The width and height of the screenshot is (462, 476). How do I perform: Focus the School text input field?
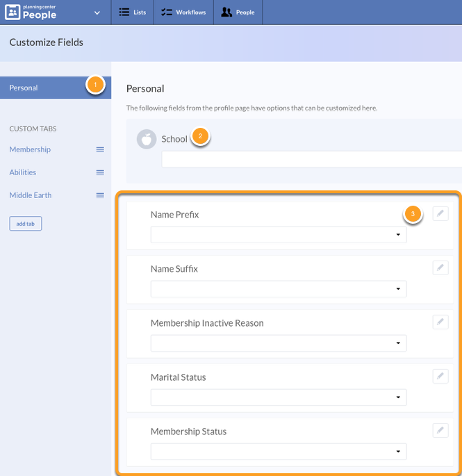312,159
